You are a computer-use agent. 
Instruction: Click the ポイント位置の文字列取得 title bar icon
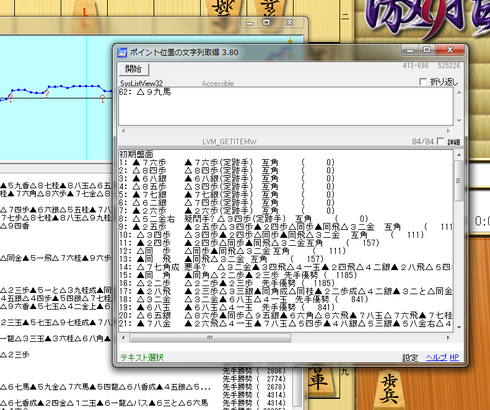click(x=122, y=52)
